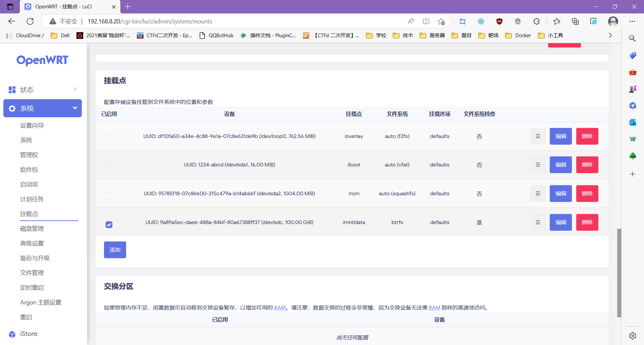This screenshot has width=644, height=345.
Task: Open the Collections icon
Action: click(x=575, y=21)
